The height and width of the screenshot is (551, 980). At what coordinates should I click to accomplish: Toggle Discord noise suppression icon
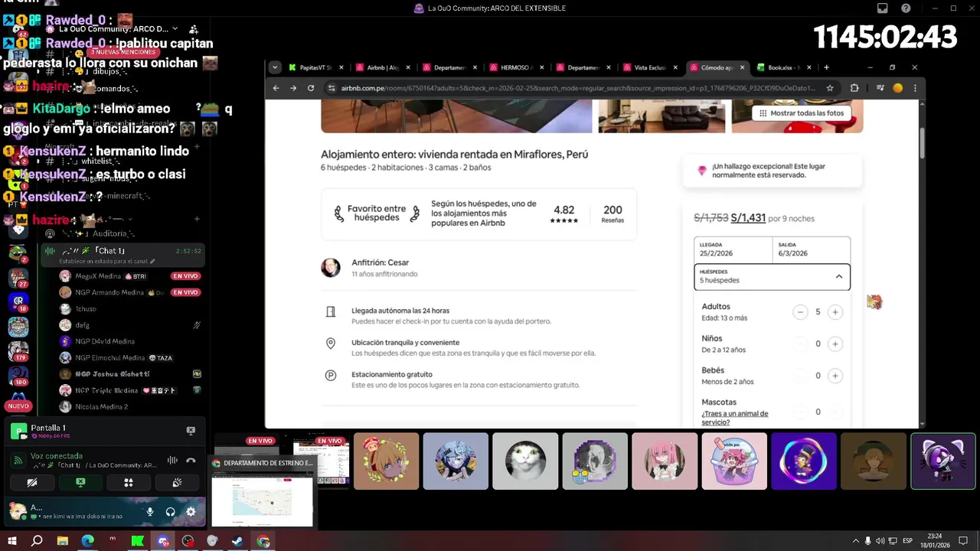click(172, 461)
